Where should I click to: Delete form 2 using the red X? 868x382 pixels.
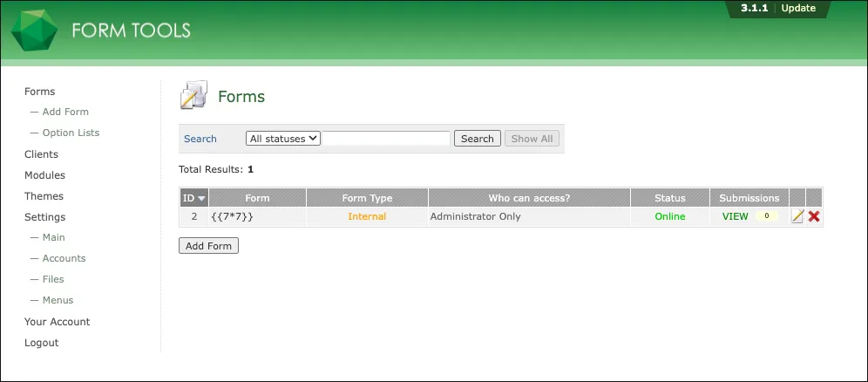click(814, 216)
